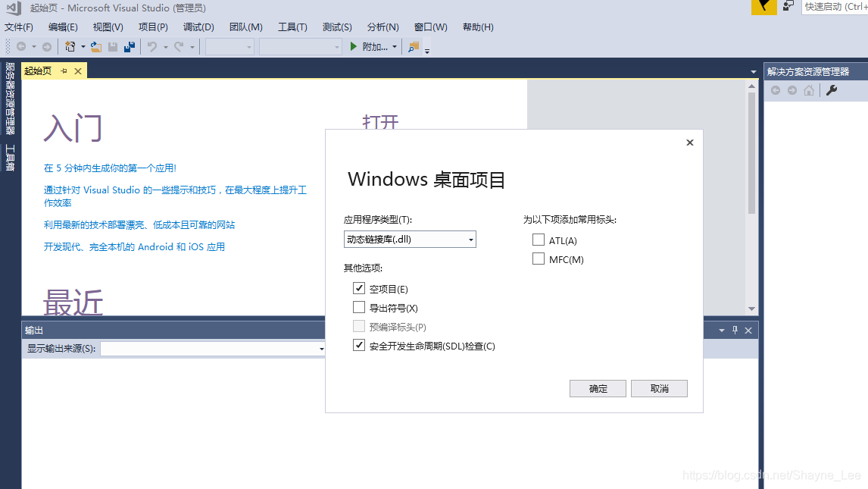The image size is (868, 489).
Task: Open the 团队(M) menu
Action: pyautogui.click(x=246, y=27)
